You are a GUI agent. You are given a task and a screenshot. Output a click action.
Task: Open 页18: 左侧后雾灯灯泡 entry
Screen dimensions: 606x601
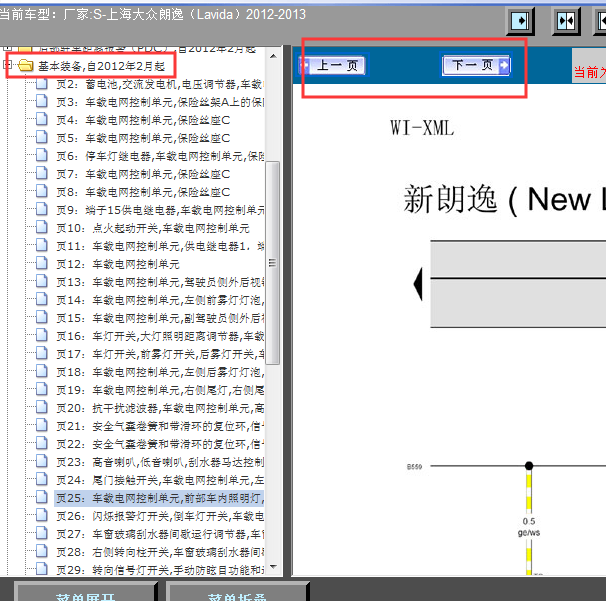pos(160,372)
